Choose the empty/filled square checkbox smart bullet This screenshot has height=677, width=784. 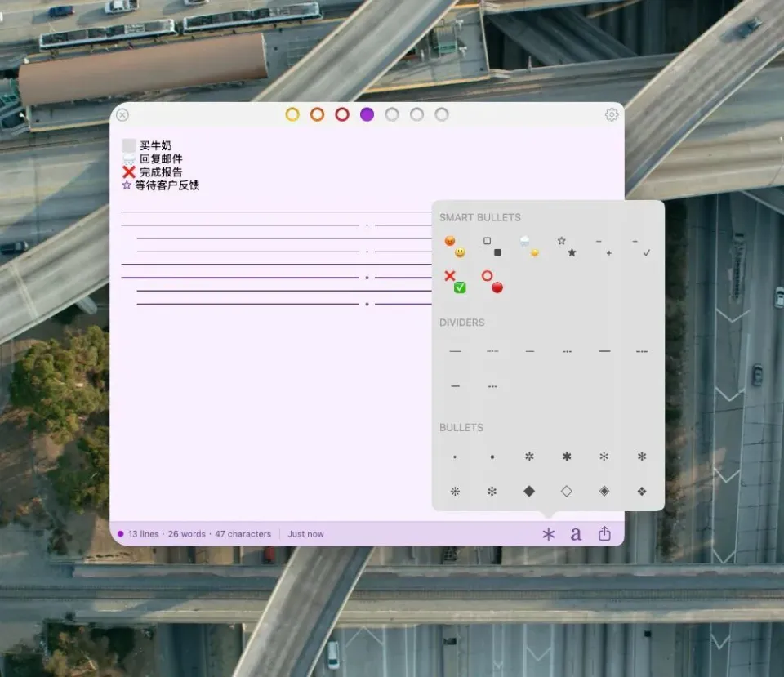[492, 246]
